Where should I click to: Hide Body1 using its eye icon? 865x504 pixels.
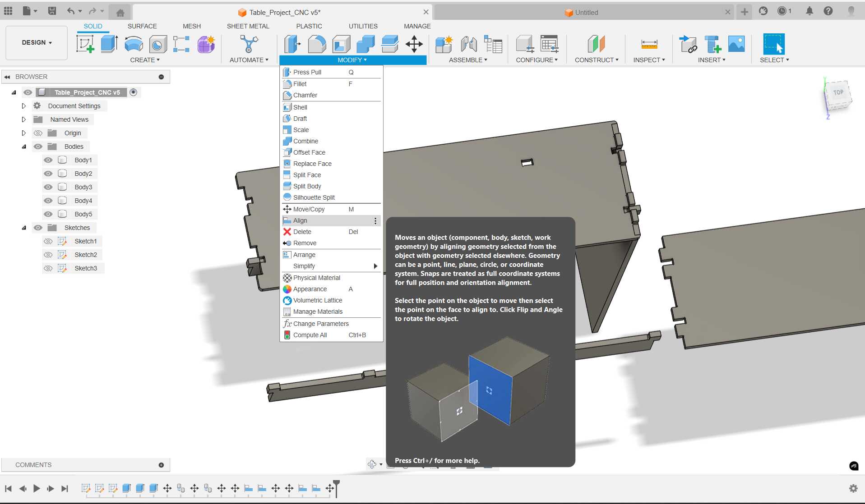(x=48, y=160)
